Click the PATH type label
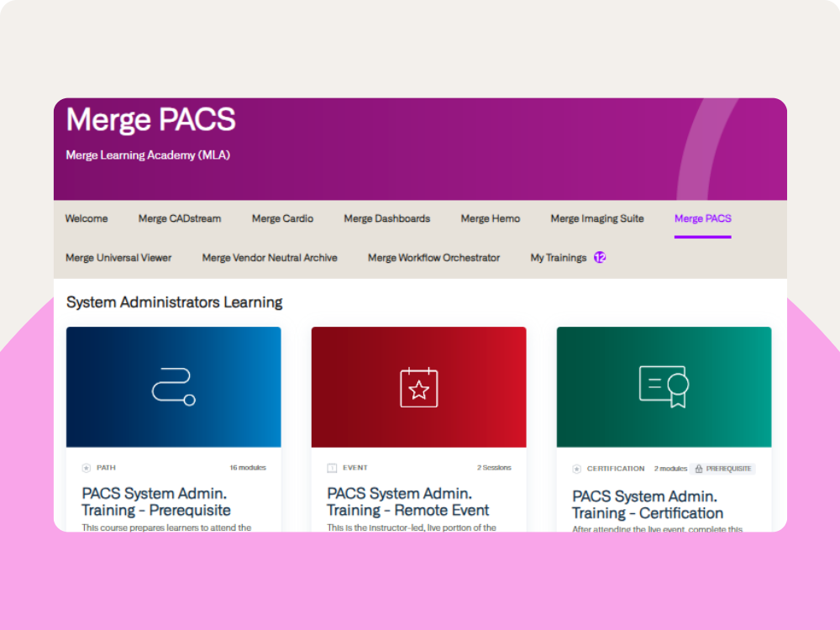 click(106, 468)
